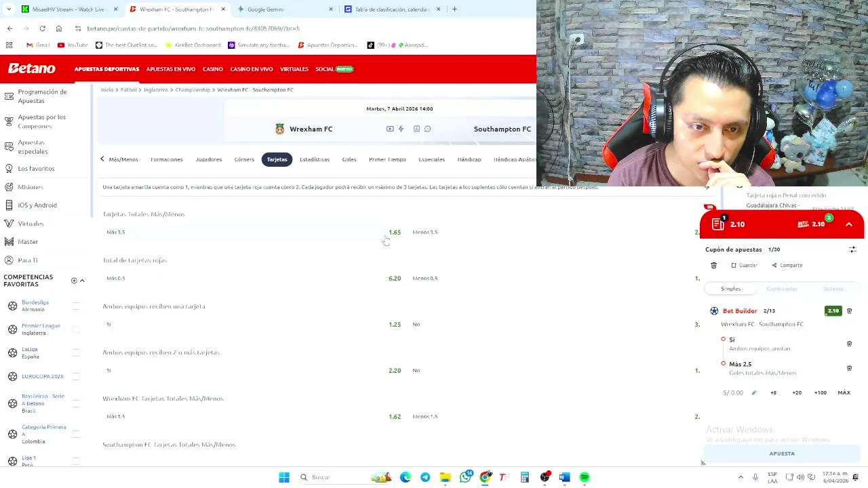Select Wrexham FC Más 1.5 cards at 1.62
Image resolution: width=868 pixels, height=488 pixels.
coord(254,416)
